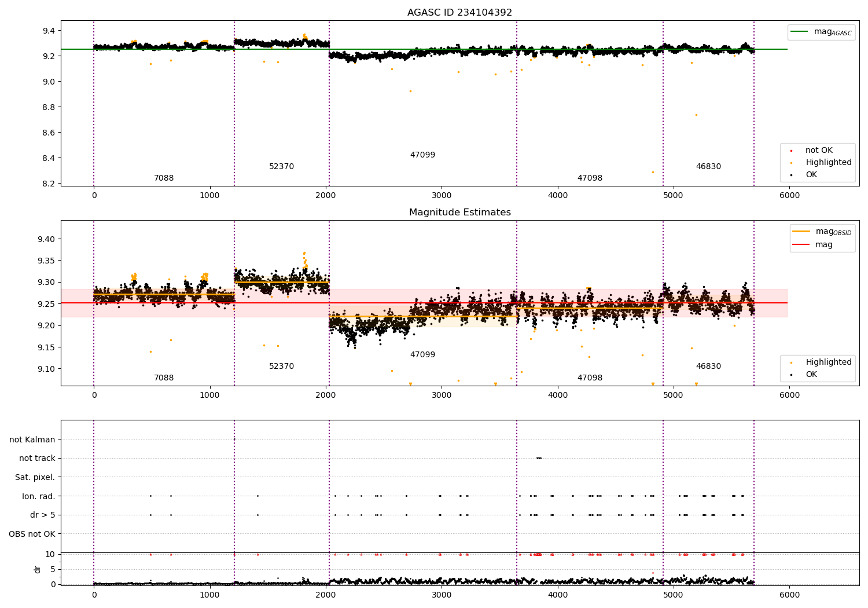Click the title 'AGASC ID 234104392'
The width and height of the screenshot is (868, 608).
pyautogui.click(x=459, y=13)
